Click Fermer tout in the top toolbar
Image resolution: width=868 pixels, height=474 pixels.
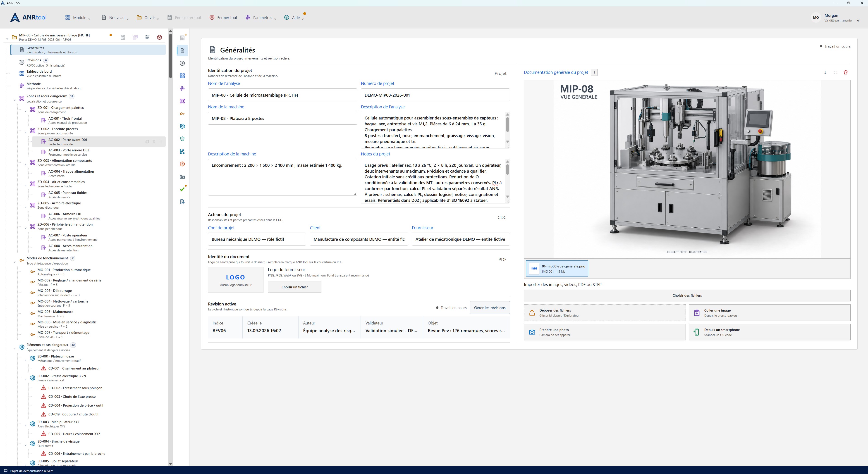point(223,17)
